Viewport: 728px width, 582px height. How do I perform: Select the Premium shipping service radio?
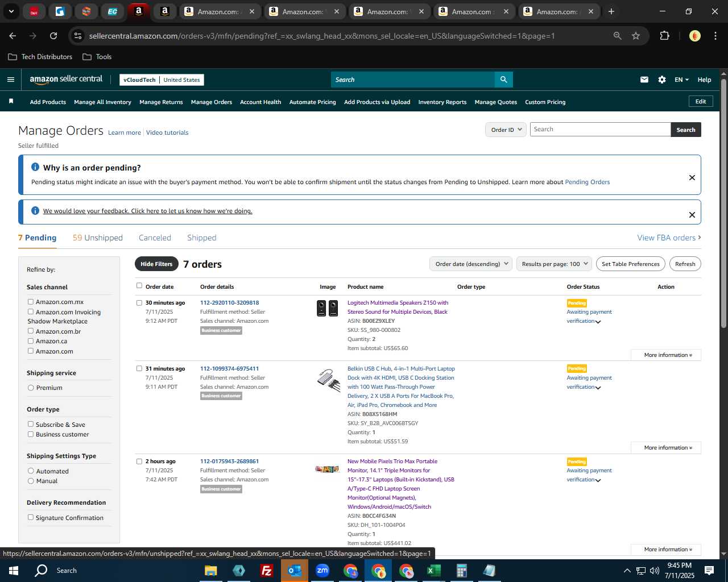pyautogui.click(x=31, y=388)
